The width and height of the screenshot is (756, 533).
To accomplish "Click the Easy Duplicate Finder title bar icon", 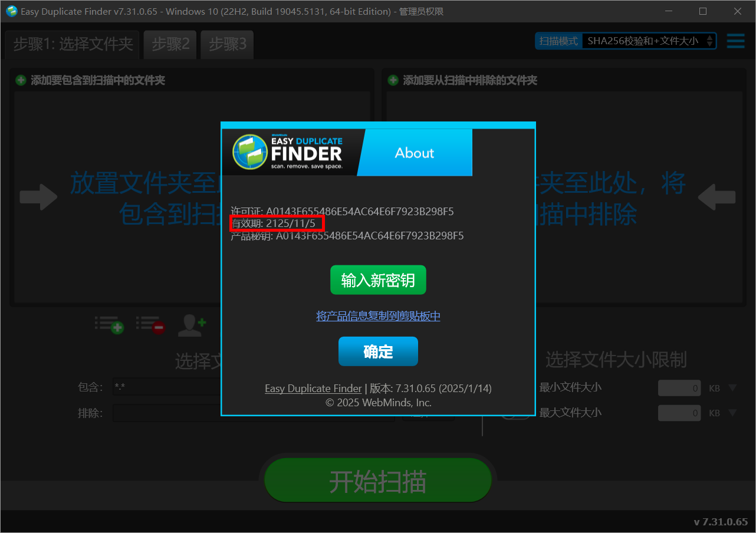I will [11, 11].
